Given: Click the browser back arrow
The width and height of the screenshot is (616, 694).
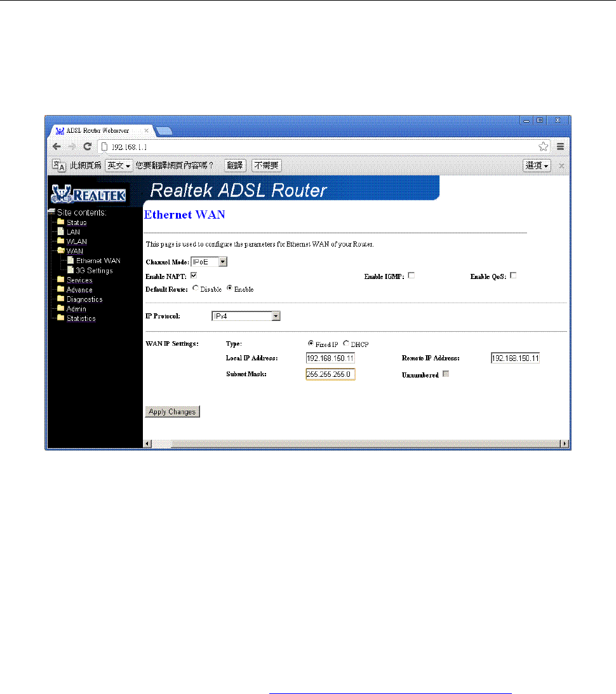Looking at the screenshot, I should [57, 147].
